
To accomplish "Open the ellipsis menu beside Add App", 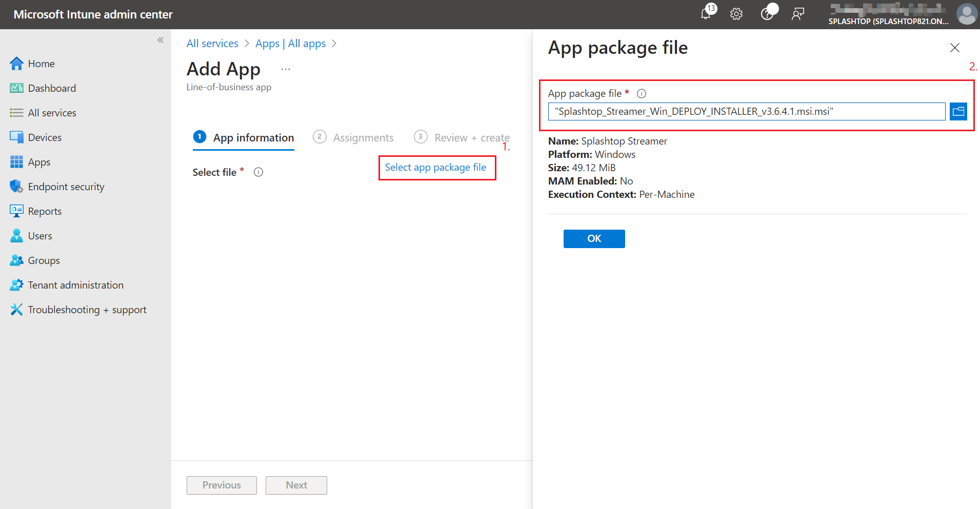I will click(x=285, y=68).
